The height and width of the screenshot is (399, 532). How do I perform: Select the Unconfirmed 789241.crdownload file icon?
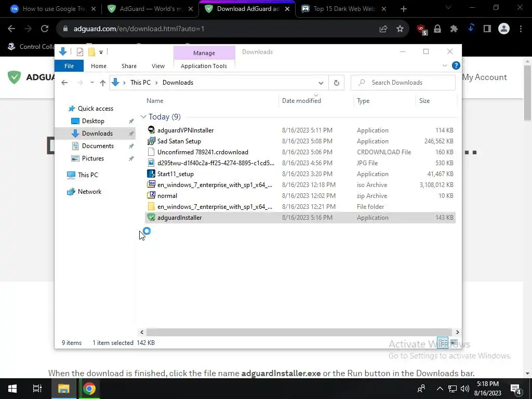click(151, 152)
